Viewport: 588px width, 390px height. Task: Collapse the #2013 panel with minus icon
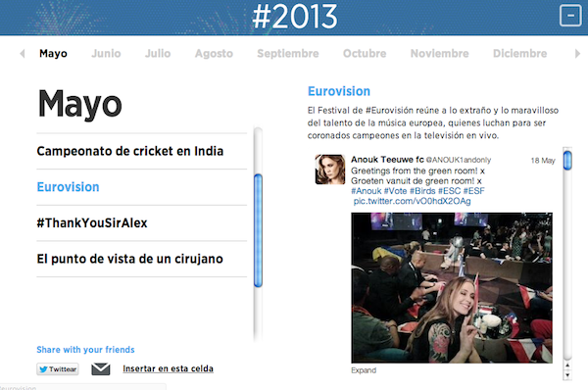tap(570, 16)
